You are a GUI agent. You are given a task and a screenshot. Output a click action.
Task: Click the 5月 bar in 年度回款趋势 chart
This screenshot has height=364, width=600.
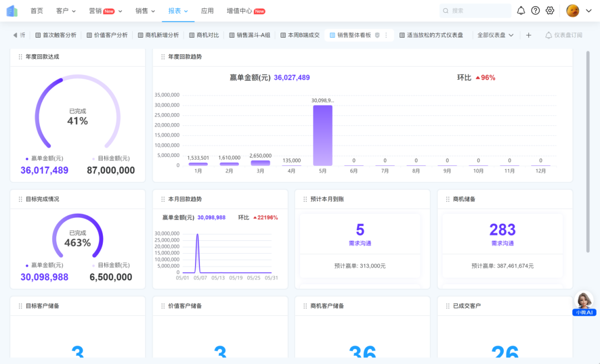coord(323,135)
